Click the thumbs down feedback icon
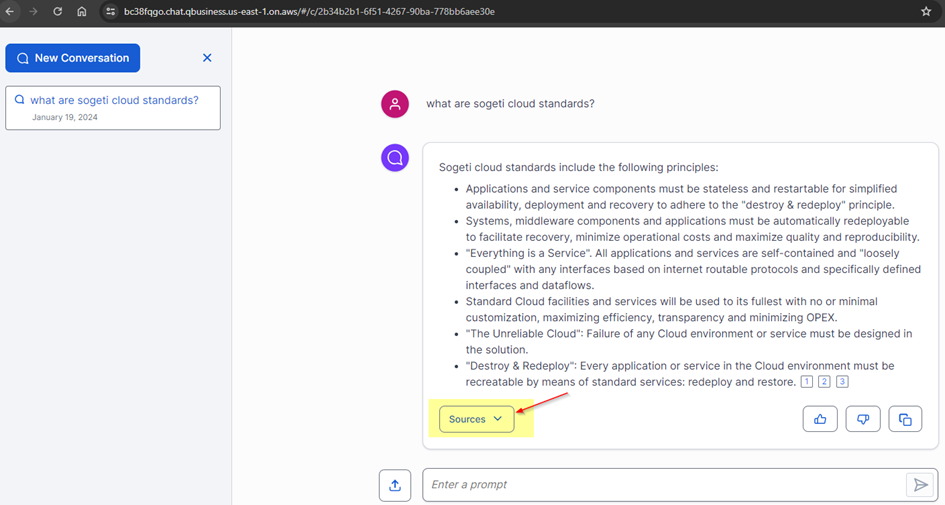The width and height of the screenshot is (945, 505). [x=862, y=419]
